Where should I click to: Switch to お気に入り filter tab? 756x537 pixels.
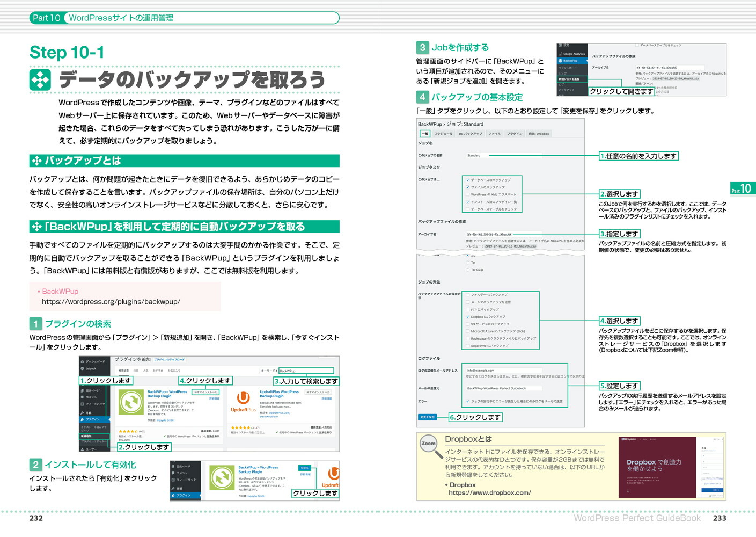pos(174,371)
